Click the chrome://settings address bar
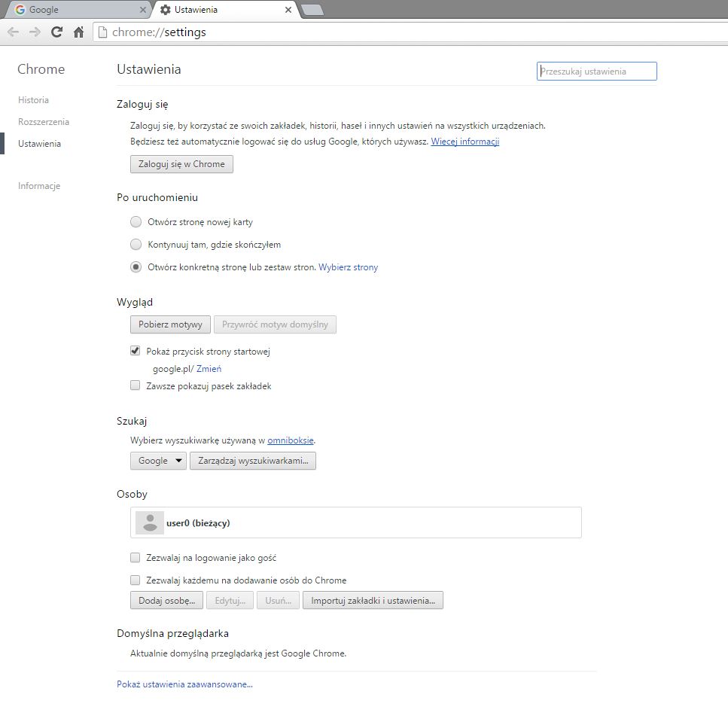Image resolution: width=728 pixels, height=725 pixels. coord(409,32)
